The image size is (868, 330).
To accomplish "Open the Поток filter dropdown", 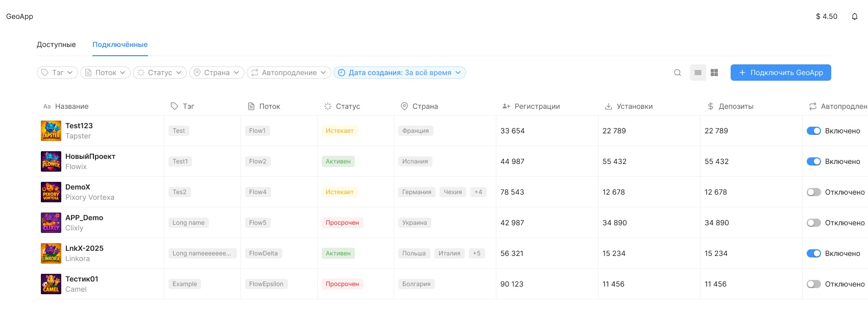I will 105,73.
